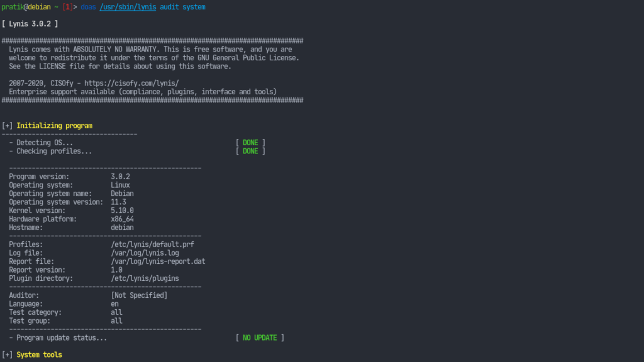
Task: Click the 'Initializing program' section heading
Action: [54, 126]
